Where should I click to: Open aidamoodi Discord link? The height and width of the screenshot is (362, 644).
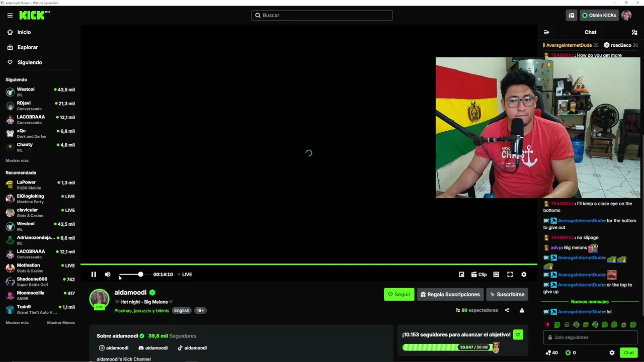pos(153,348)
